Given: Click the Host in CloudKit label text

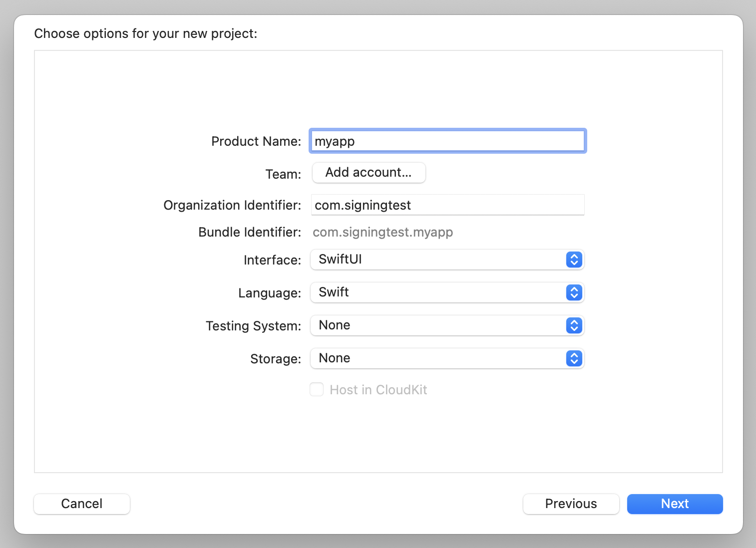Looking at the screenshot, I should pos(378,390).
